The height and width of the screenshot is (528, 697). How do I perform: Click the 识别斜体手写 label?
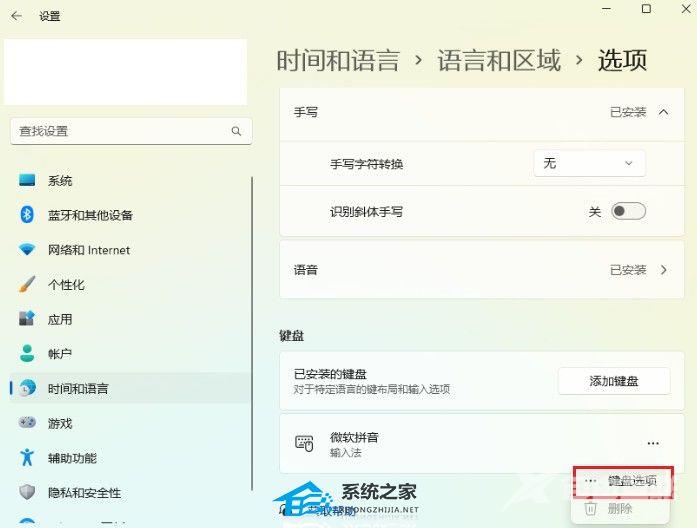pyautogui.click(x=366, y=212)
